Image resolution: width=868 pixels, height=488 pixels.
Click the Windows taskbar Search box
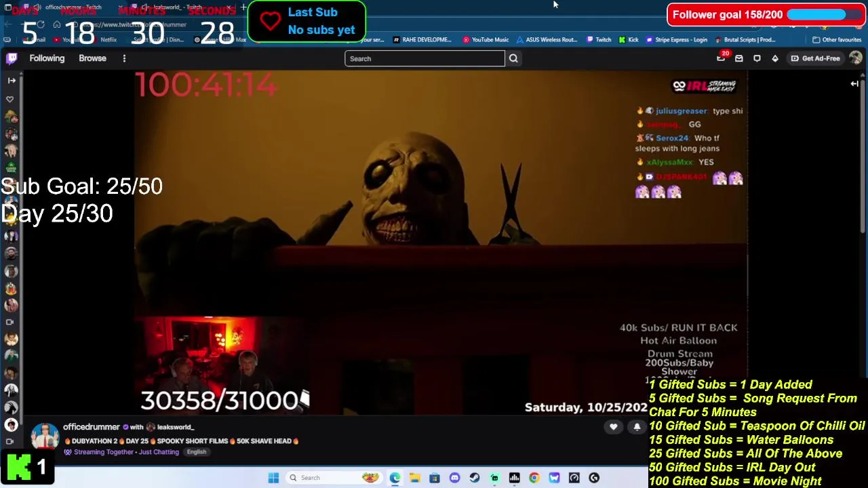(334, 478)
